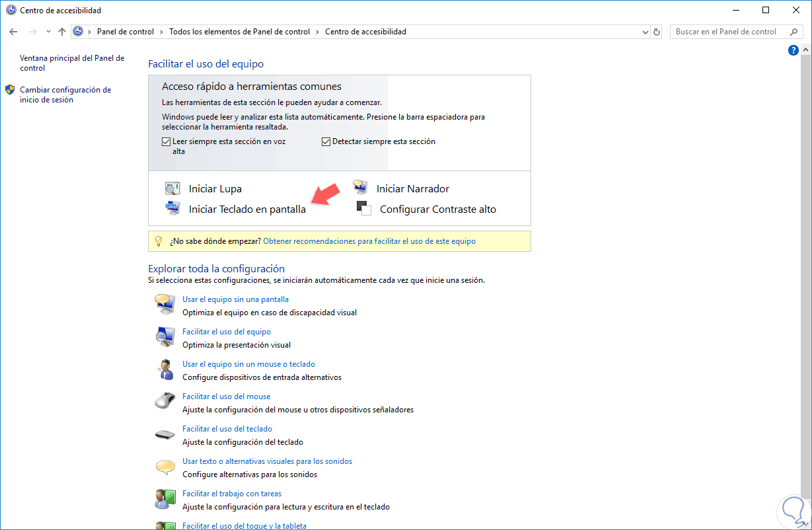Refresh the Control Panel view
The image size is (812, 530).
click(x=657, y=32)
